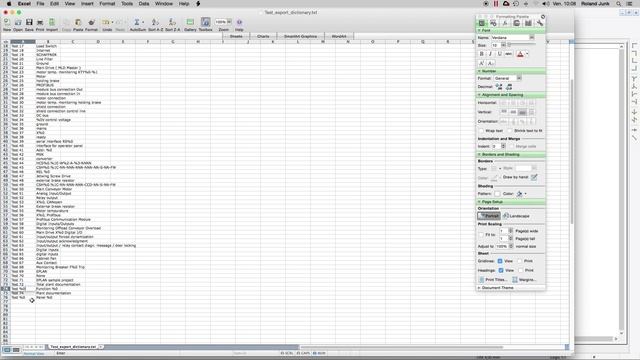The width and height of the screenshot is (640, 360).
Task: Enable the Fit to print scaling checkbox
Action: click(481, 235)
